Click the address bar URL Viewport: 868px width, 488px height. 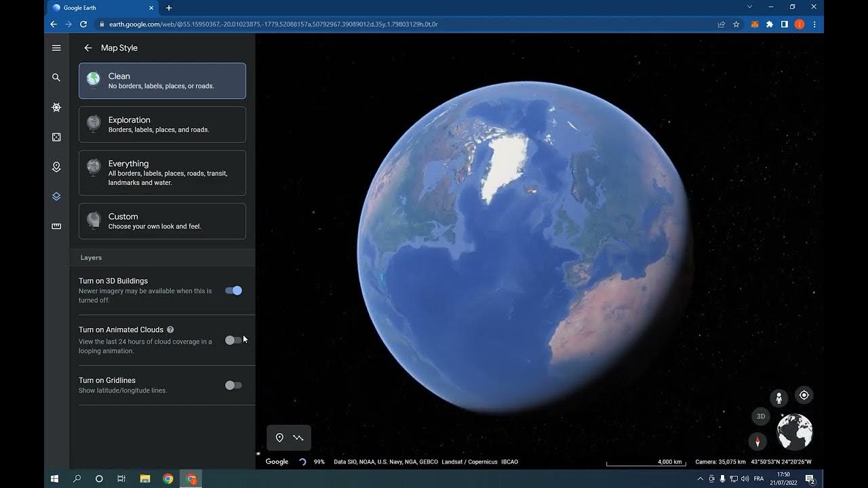click(x=273, y=24)
